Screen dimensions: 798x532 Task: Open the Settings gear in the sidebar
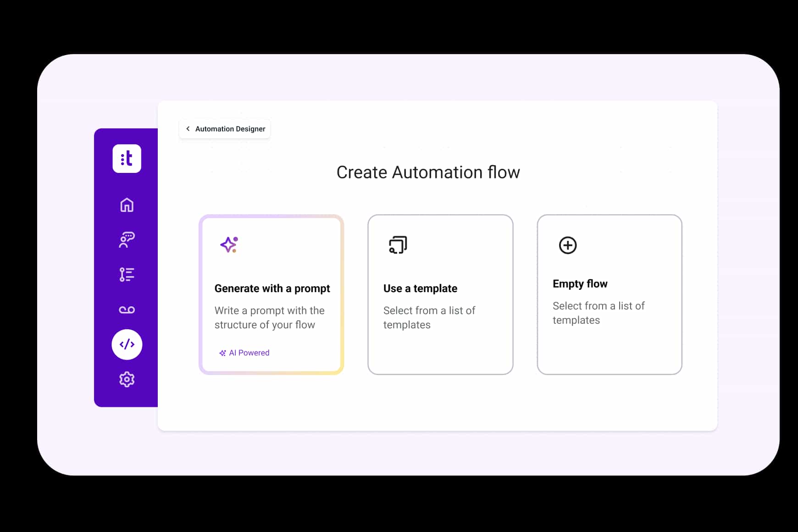point(127,379)
